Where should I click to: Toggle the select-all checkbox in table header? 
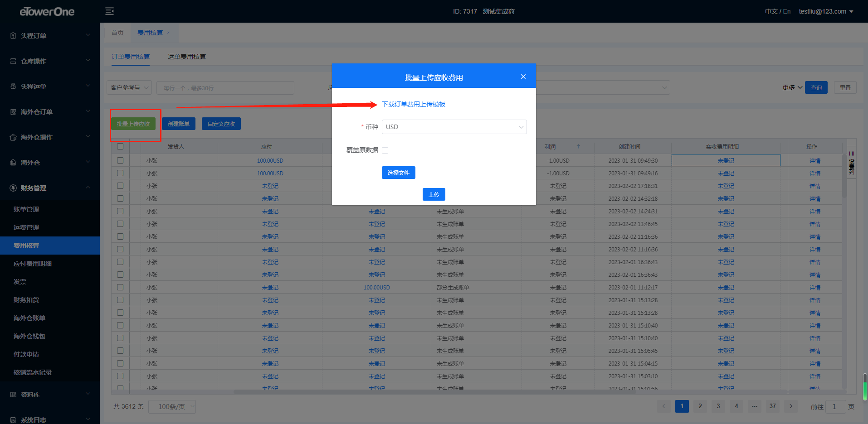(x=120, y=146)
